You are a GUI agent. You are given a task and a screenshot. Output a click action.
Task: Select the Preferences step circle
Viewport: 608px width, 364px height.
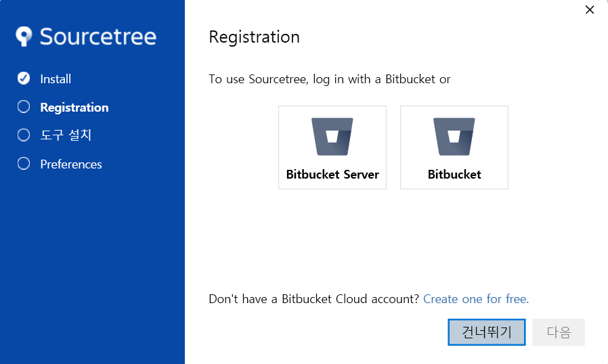(x=24, y=164)
